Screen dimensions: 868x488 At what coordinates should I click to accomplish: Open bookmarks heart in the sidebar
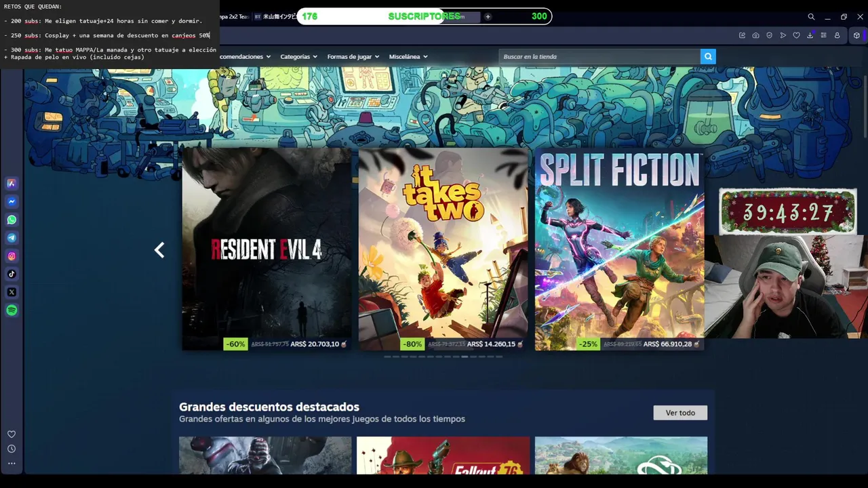click(x=12, y=434)
